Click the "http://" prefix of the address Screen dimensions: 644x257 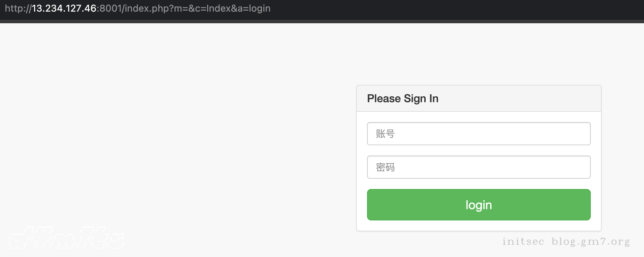point(18,8)
